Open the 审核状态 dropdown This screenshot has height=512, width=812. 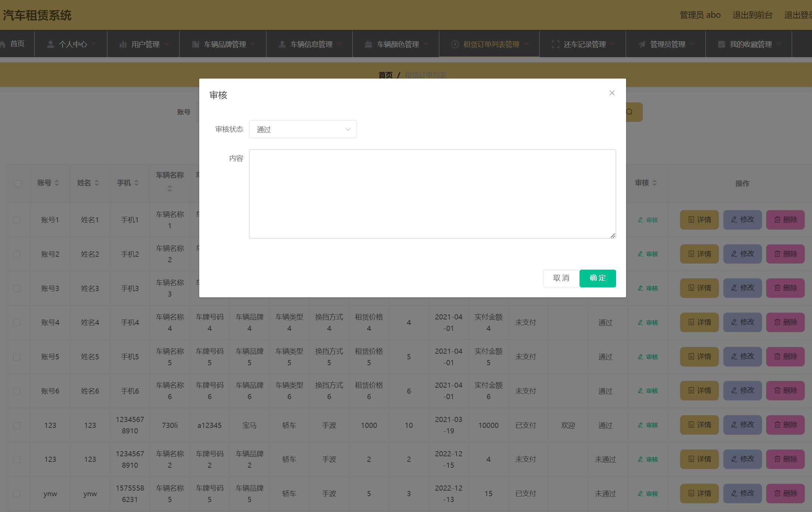303,129
